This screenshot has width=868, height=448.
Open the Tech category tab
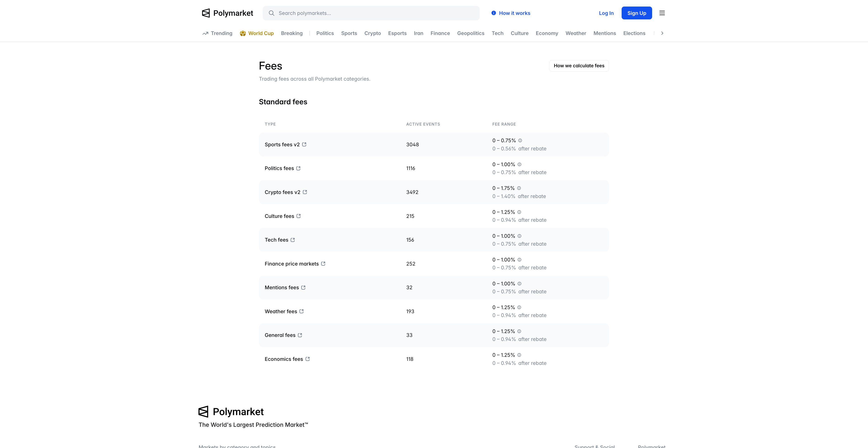point(497,33)
